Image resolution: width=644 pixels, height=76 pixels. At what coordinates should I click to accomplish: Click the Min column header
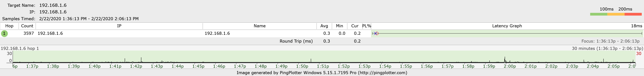coord(340,26)
